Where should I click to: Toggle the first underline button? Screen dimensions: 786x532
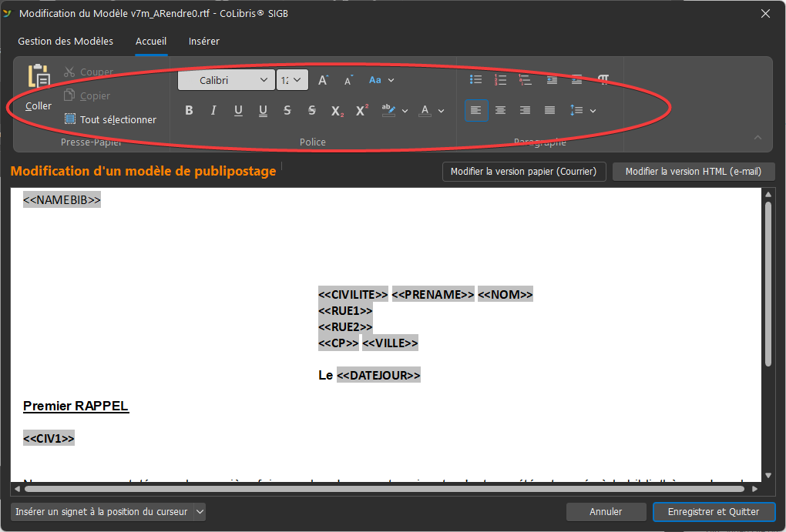point(238,111)
